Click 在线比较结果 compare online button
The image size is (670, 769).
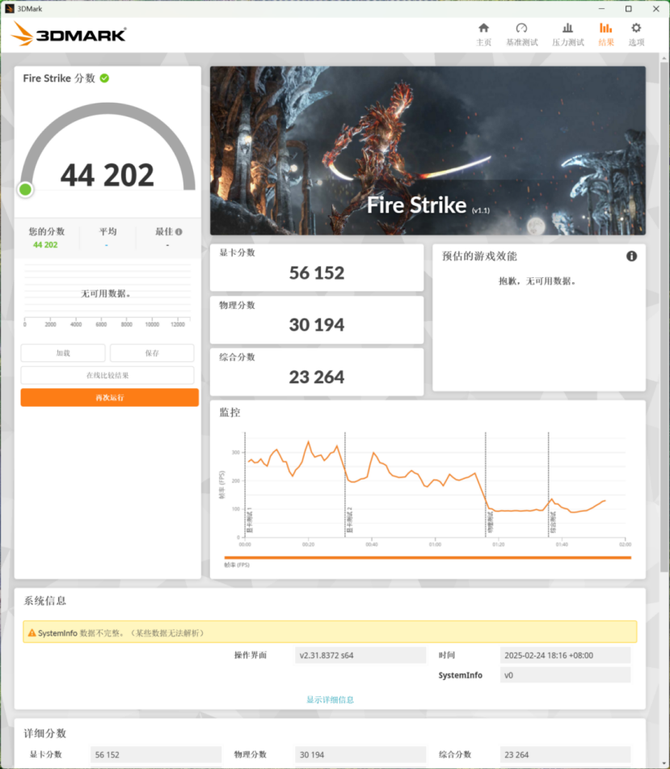coord(107,375)
